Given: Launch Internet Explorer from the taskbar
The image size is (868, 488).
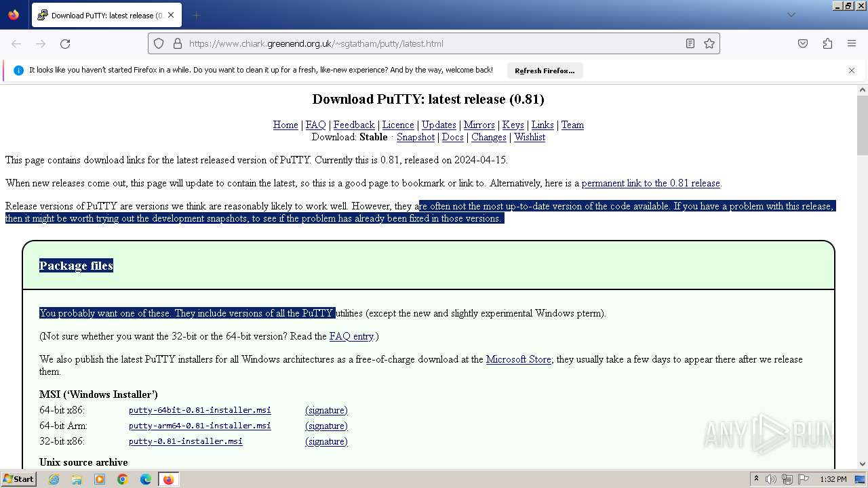Looking at the screenshot, I should pyautogui.click(x=54, y=479).
